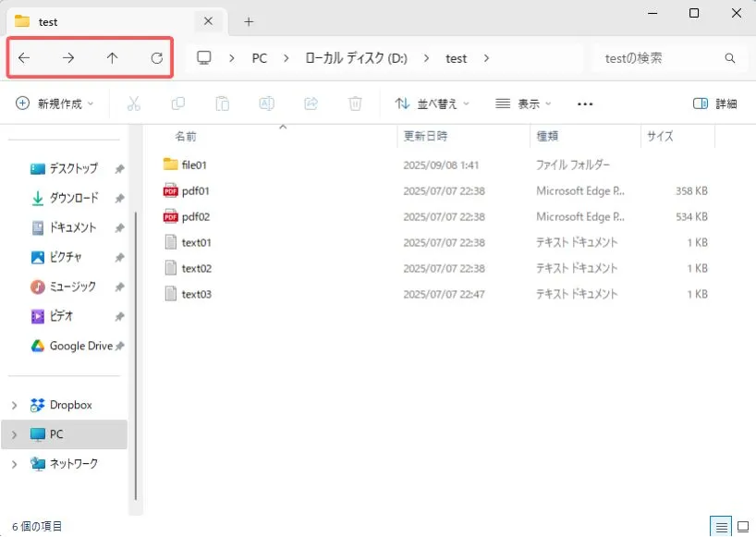Open ダウンロード in the sidebar

pyautogui.click(x=73, y=198)
